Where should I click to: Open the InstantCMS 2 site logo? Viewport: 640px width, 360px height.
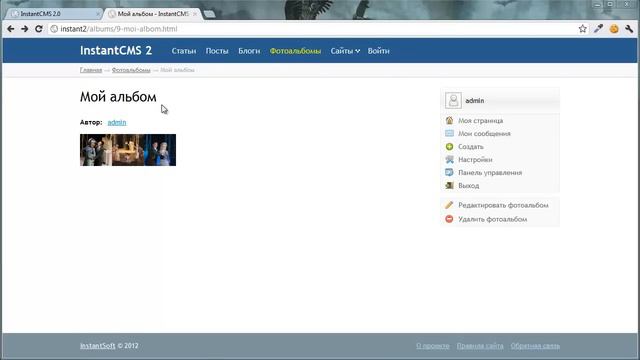coord(116,51)
